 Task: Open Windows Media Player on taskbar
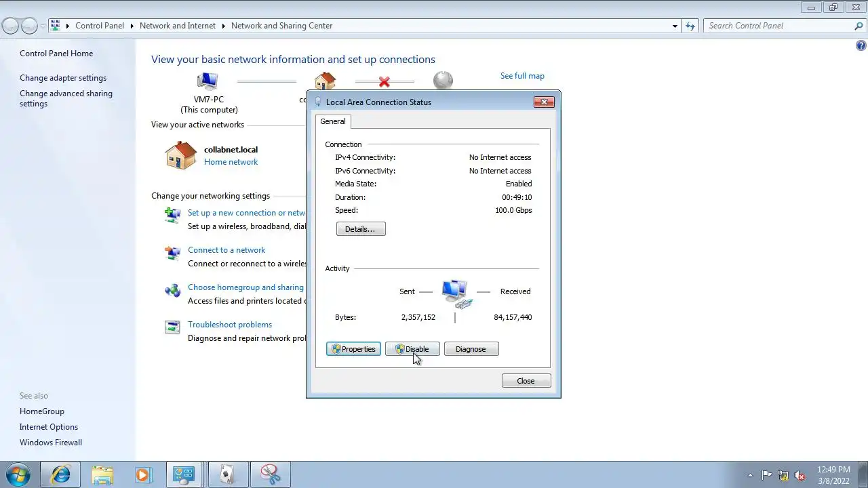(142, 474)
